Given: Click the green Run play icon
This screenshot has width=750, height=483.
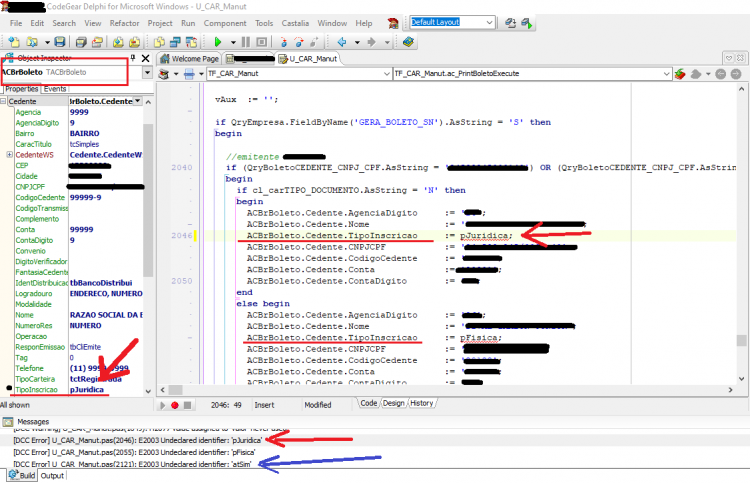Looking at the screenshot, I should coord(218,42).
